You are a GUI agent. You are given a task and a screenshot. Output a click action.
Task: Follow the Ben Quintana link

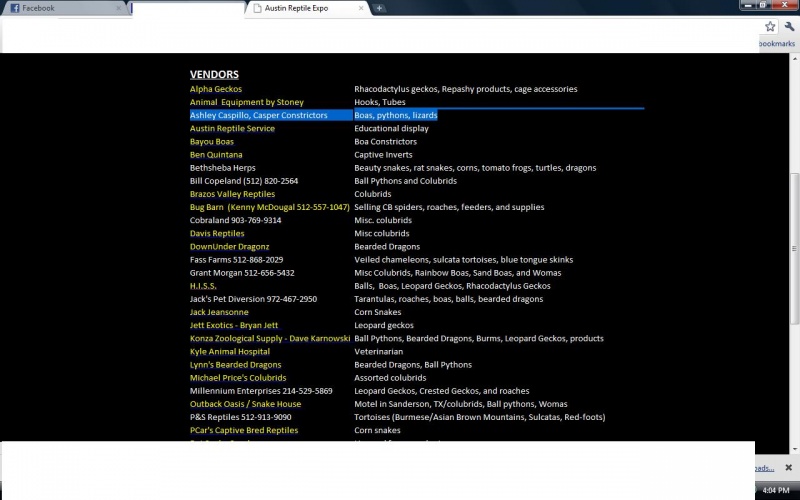[216, 155]
